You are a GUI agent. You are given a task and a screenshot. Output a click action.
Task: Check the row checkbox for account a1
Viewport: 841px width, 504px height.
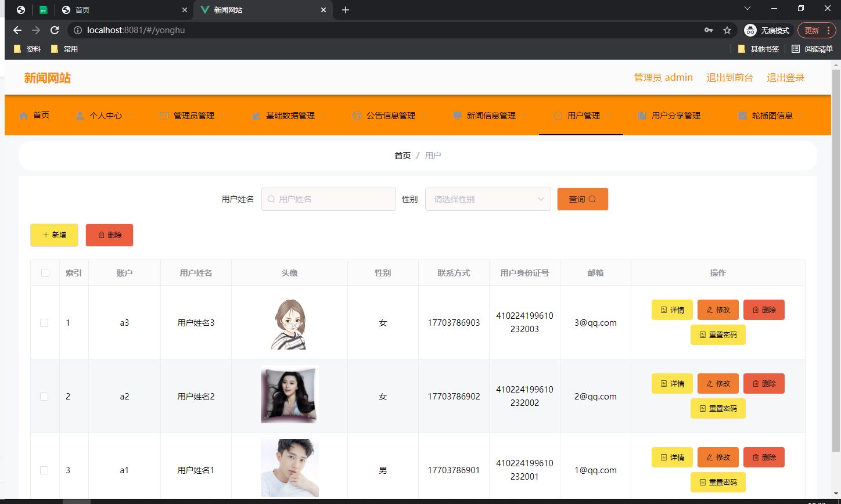click(44, 470)
